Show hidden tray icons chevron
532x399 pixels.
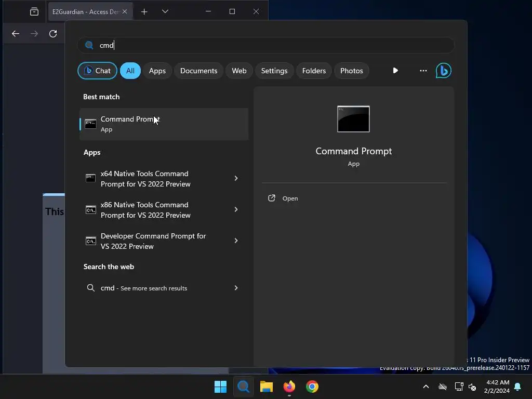pyautogui.click(x=426, y=387)
